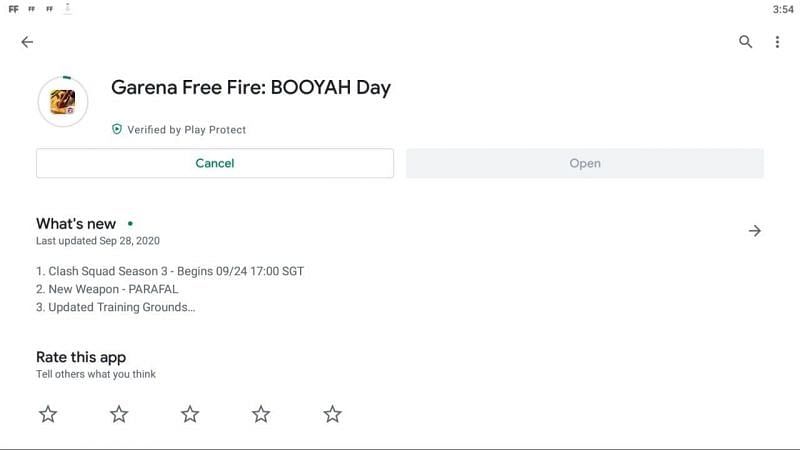Select the Verified by Play Protect label
Screen dimensions: 800x450
tap(186, 130)
